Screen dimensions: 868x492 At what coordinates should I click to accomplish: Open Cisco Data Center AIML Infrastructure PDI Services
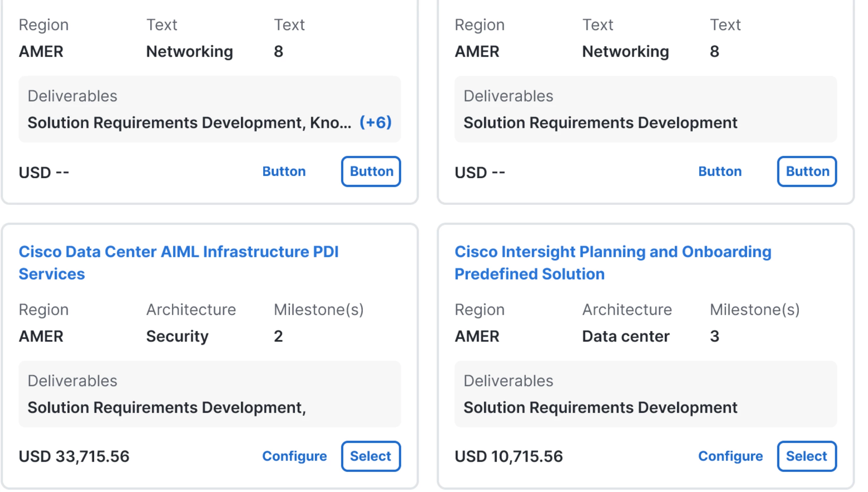pyautogui.click(x=179, y=251)
